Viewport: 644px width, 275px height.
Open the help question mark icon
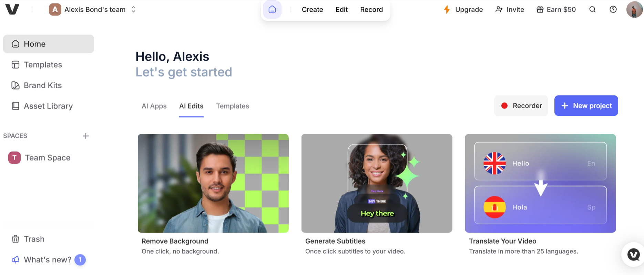(x=613, y=10)
